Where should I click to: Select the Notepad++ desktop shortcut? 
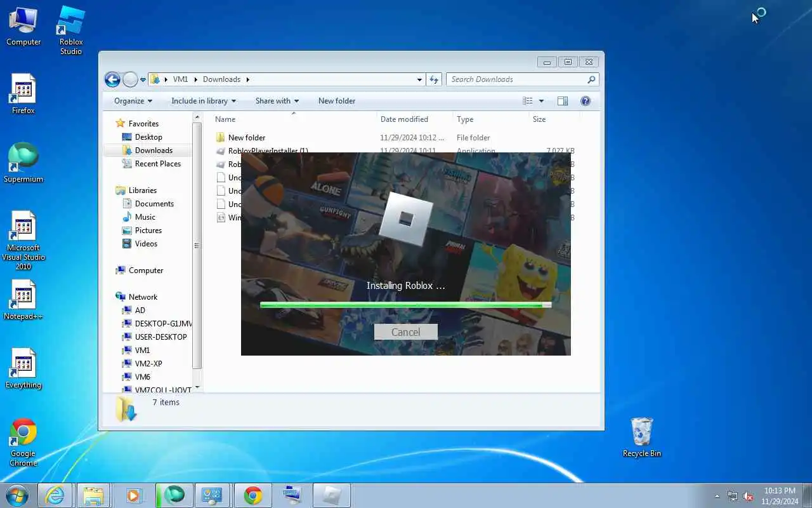[23, 300]
